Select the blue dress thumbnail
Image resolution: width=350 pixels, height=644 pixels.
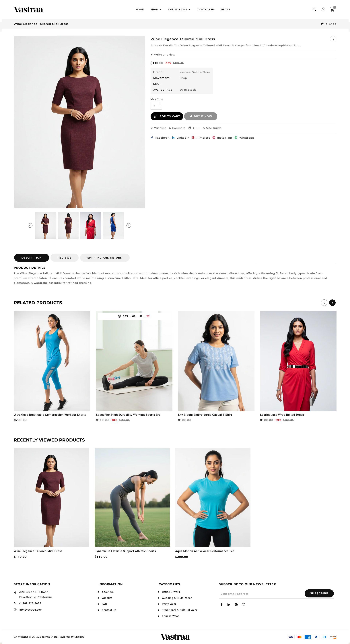(x=113, y=226)
